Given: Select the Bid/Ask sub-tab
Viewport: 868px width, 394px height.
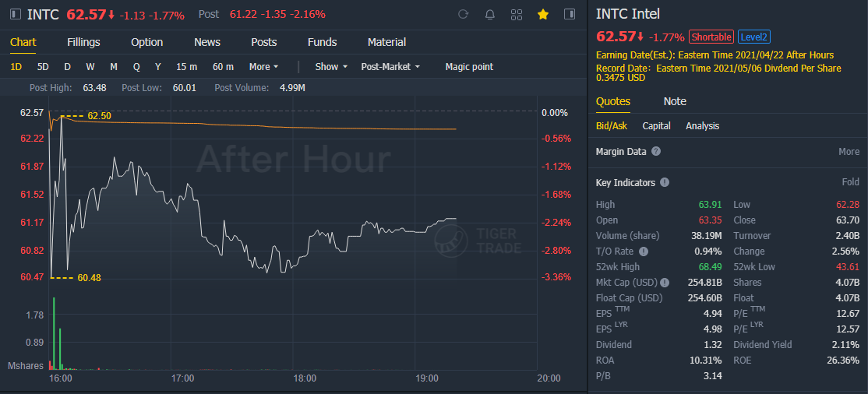Looking at the screenshot, I should (x=612, y=126).
